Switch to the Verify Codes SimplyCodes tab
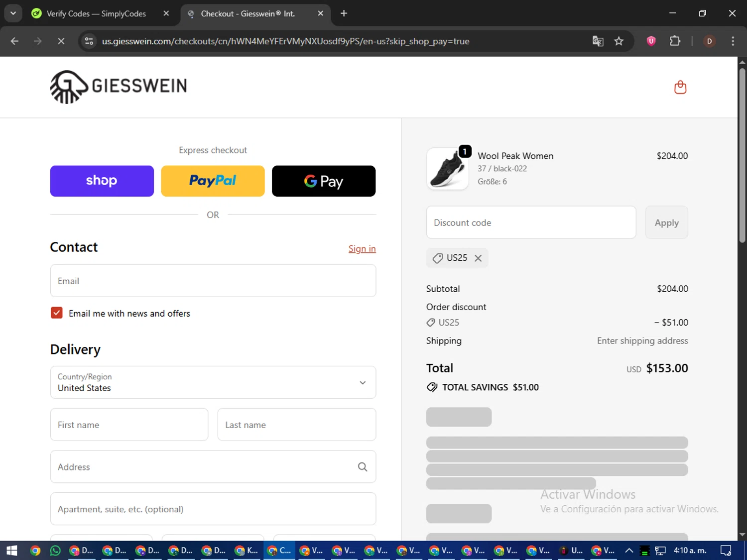The width and height of the screenshot is (747, 560). [x=96, y=13]
